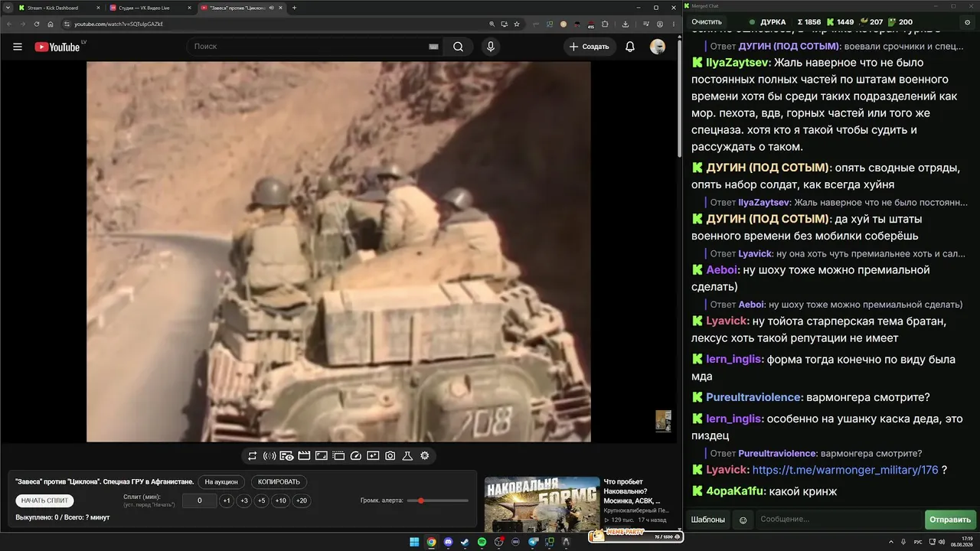Go to browser home page
980x551 pixels.
(x=51, y=24)
